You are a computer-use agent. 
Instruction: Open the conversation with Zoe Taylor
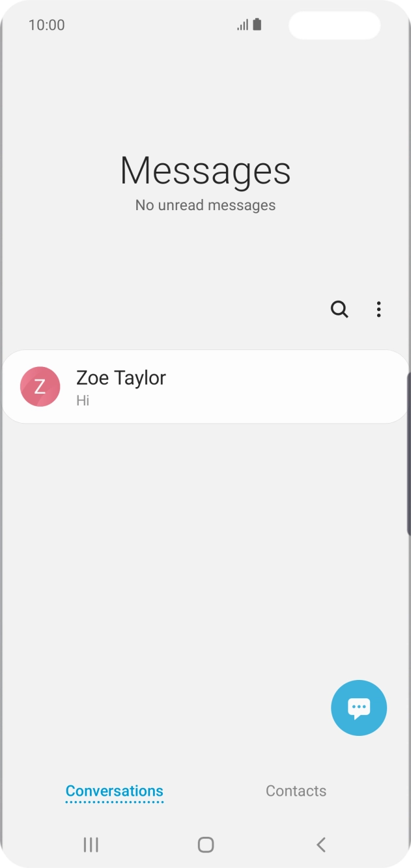[x=205, y=387]
